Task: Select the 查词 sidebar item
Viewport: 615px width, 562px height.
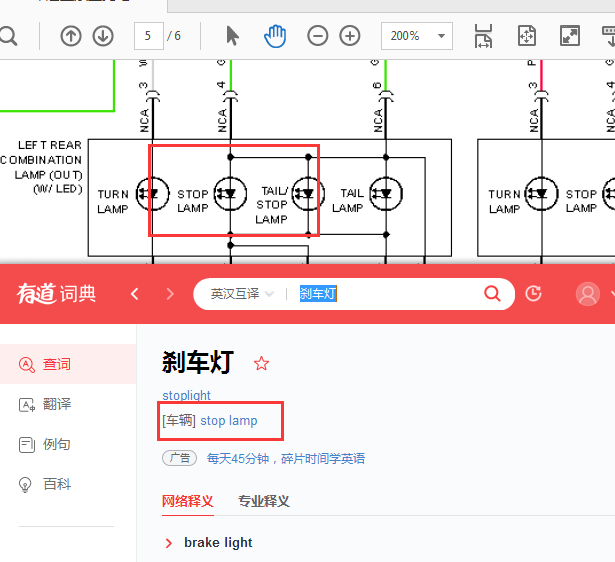Action: (68, 364)
